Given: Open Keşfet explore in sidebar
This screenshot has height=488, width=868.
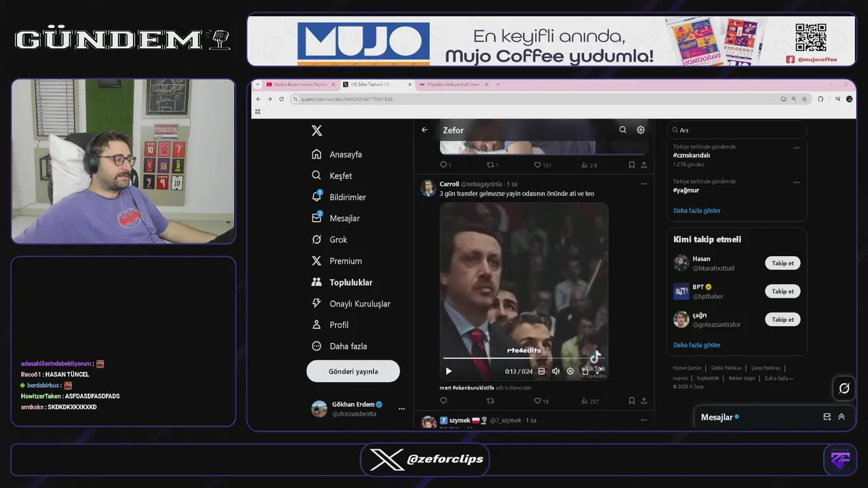Looking at the screenshot, I should [332, 176].
